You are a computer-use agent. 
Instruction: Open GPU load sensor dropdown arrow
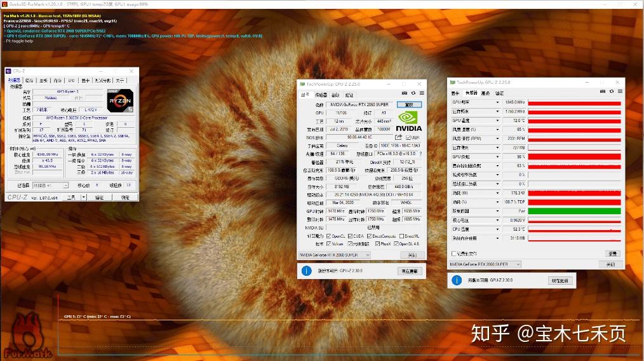point(497,156)
